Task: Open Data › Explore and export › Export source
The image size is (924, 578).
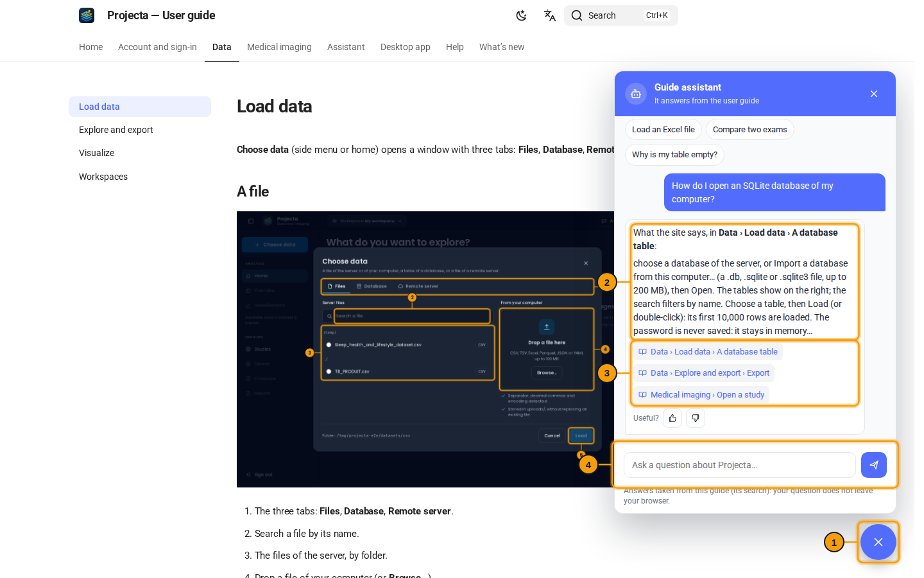Action: [704, 373]
